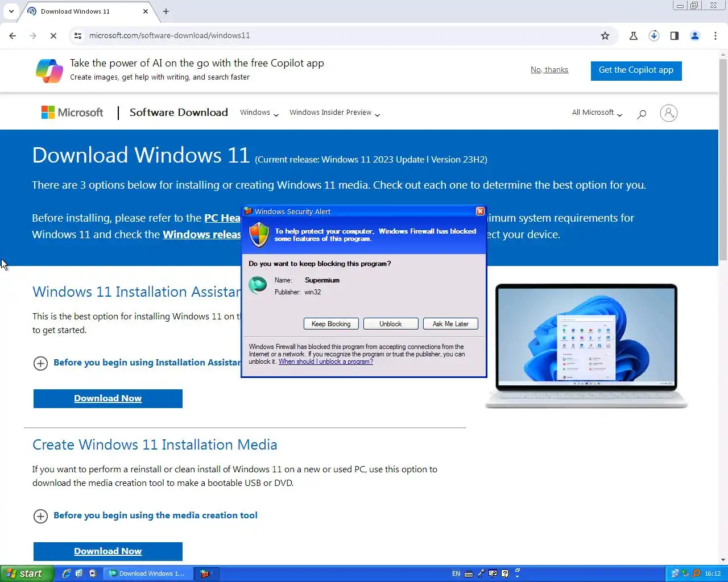
Task: Bookmark this page with the star icon
Action: coord(605,36)
